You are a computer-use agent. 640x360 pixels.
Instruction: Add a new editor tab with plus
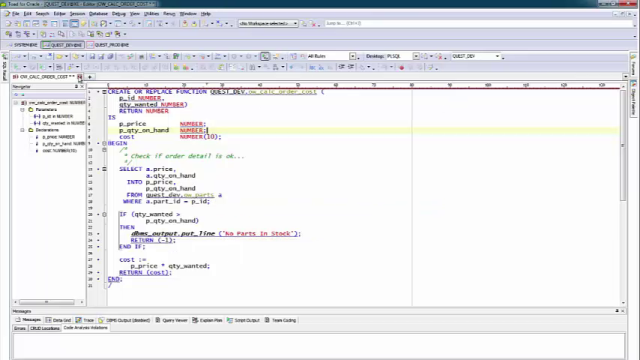coord(90,77)
